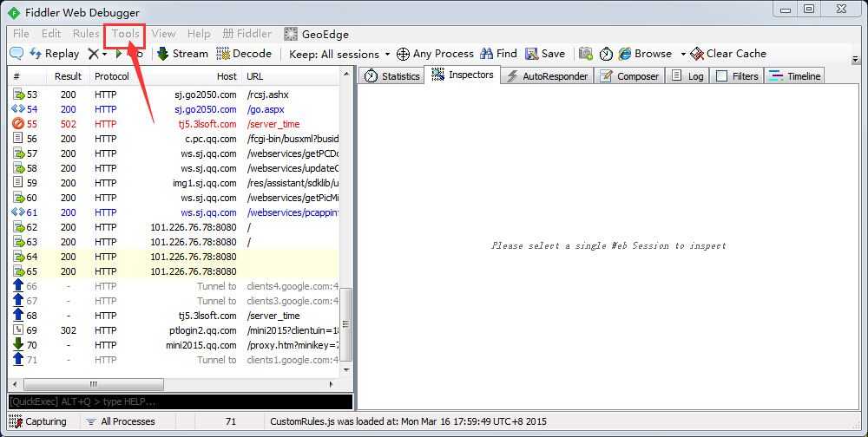The width and height of the screenshot is (868, 437).
Task: Switch to the Statistics tab
Action: coord(392,76)
